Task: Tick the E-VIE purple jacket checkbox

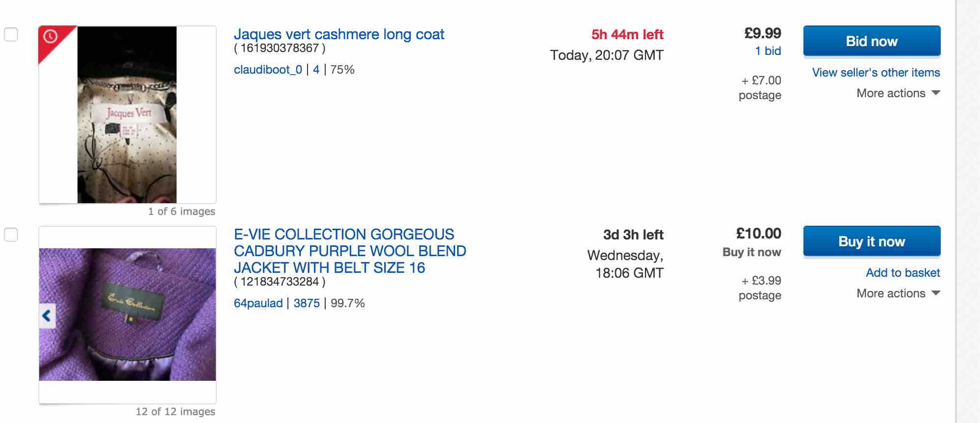Action: click(11, 235)
